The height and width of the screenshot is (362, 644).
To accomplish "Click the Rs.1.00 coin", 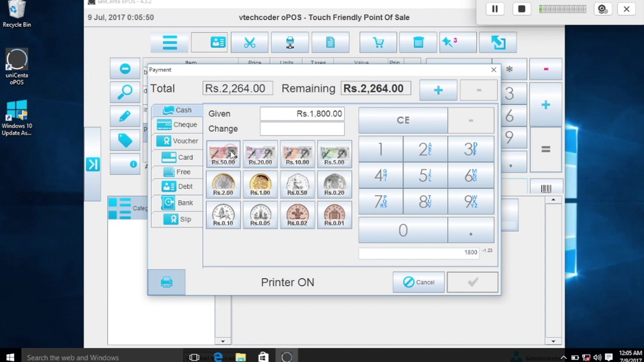I will pyautogui.click(x=260, y=185).
